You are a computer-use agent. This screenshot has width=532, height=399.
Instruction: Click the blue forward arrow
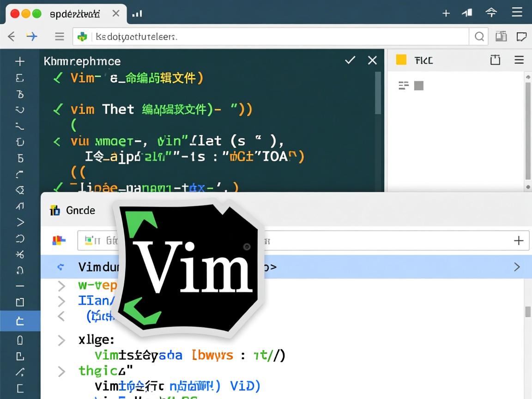tap(31, 36)
